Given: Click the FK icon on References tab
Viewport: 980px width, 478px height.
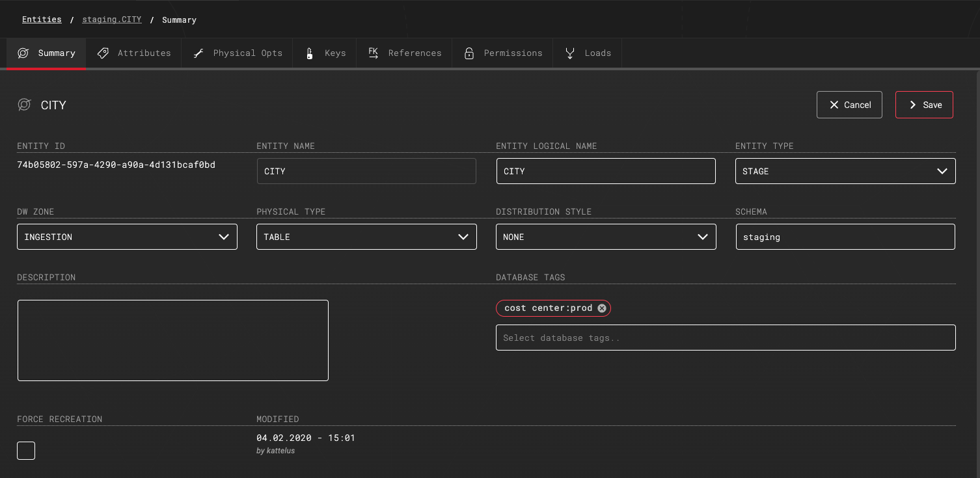Looking at the screenshot, I should pos(373,53).
